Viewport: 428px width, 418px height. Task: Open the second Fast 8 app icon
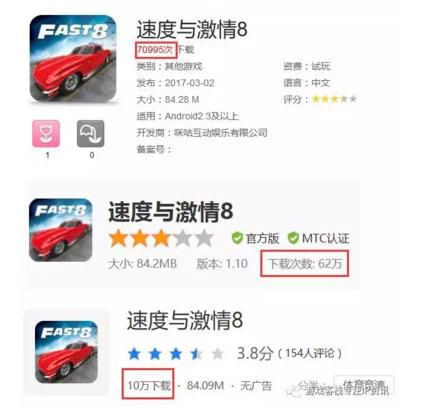[61, 230]
